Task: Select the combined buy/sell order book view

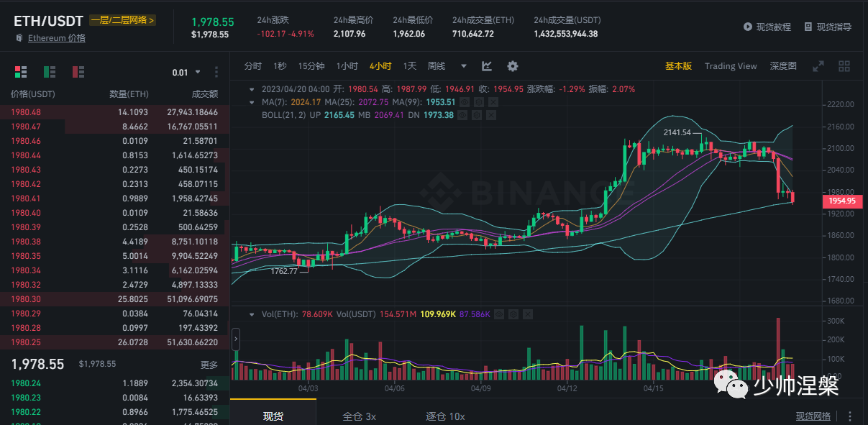Action: (x=21, y=72)
